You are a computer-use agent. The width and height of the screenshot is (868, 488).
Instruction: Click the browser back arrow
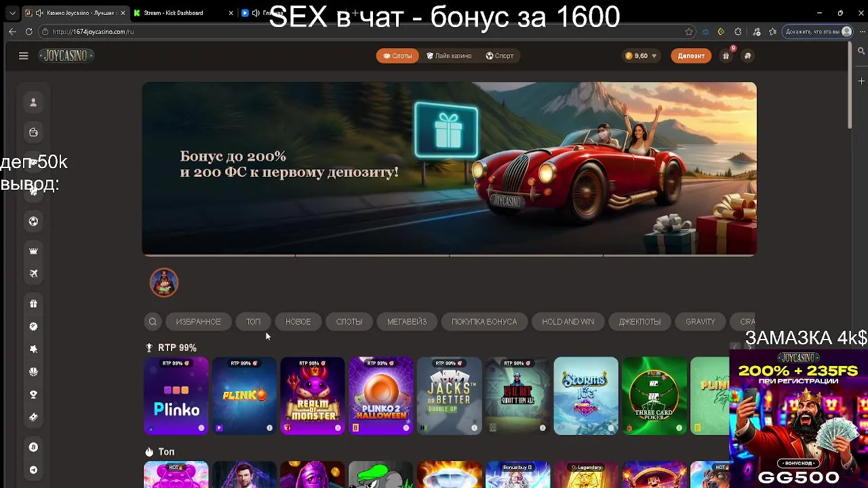(12, 32)
